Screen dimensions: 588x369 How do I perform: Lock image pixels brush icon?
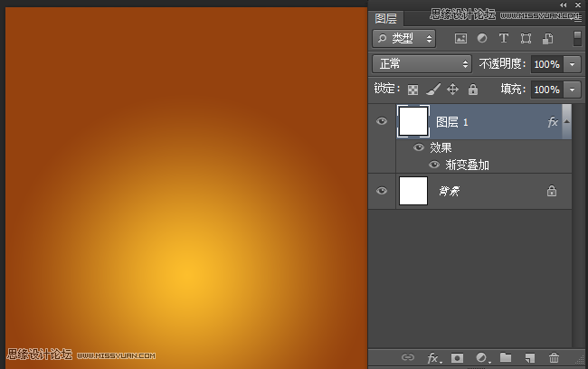pyautogui.click(x=433, y=90)
